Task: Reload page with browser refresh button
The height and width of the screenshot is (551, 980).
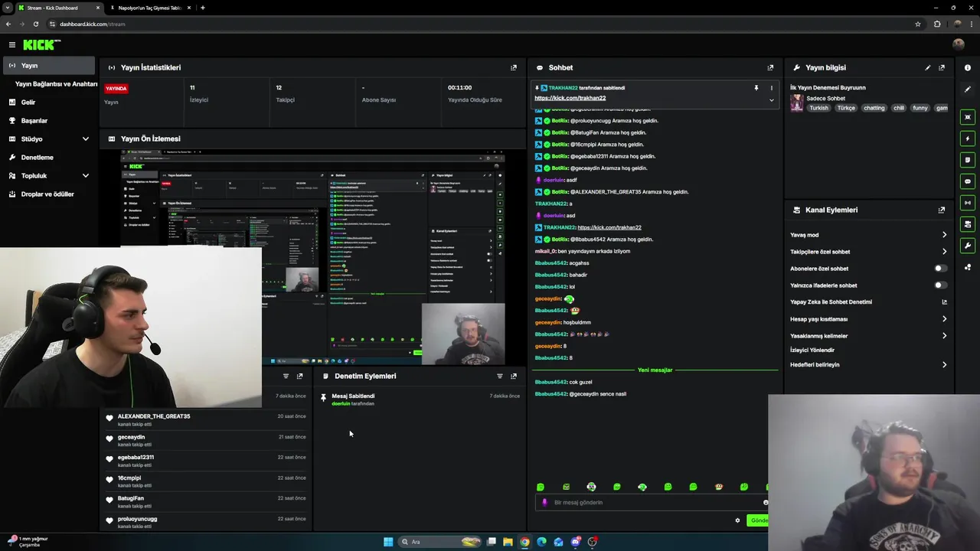Action: pyautogui.click(x=36, y=24)
